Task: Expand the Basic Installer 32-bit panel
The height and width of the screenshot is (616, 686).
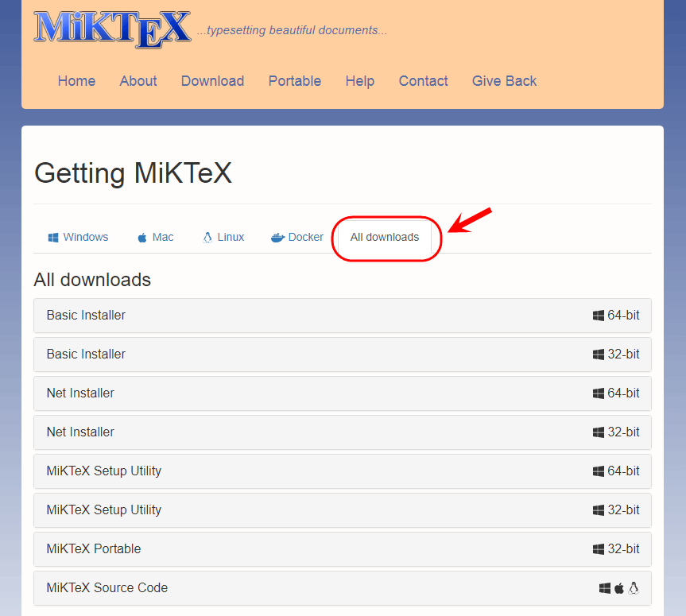Action: tap(343, 354)
